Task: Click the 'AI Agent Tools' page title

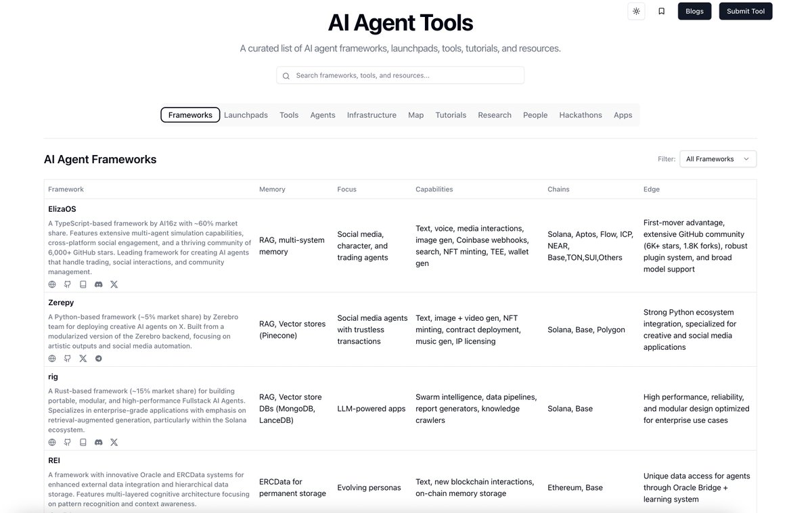Action: point(401,22)
